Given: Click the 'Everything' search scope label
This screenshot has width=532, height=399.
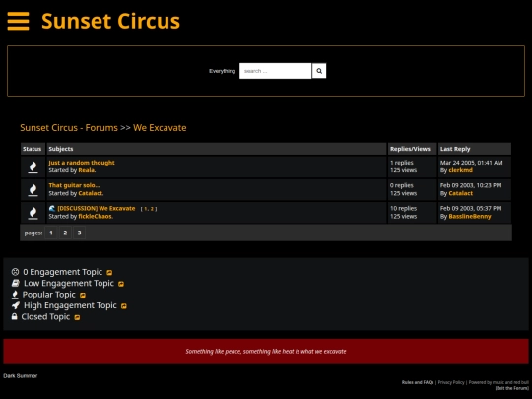Looking at the screenshot, I should coord(222,71).
